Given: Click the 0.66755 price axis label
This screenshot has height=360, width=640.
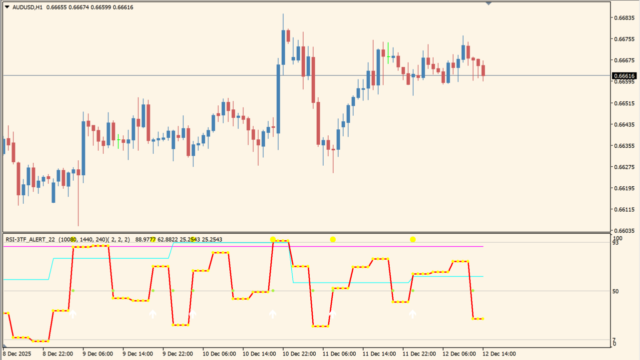Looking at the screenshot, I should point(624,39).
